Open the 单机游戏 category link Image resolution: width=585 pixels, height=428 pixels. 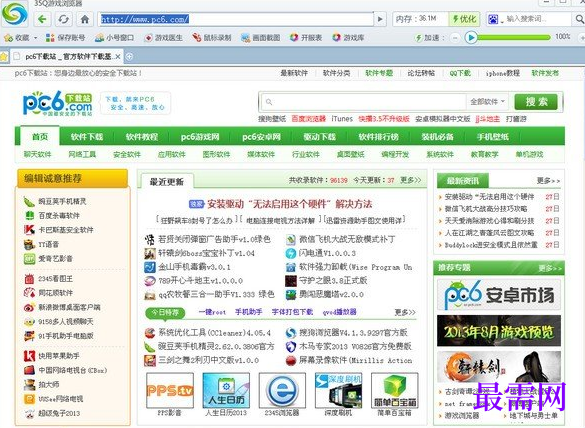click(x=529, y=154)
